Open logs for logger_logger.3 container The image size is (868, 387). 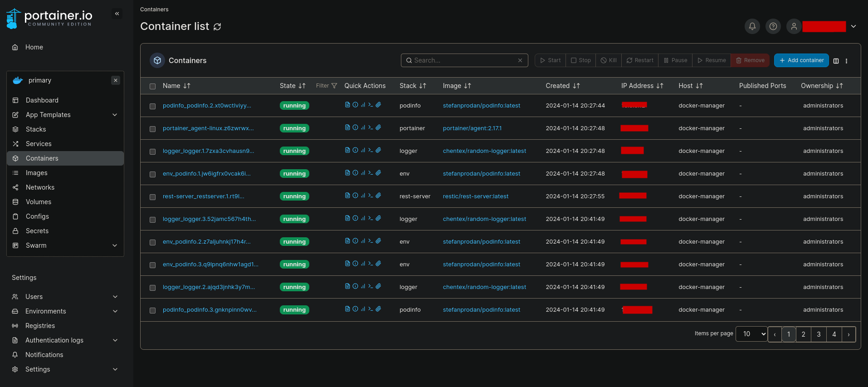(347, 218)
